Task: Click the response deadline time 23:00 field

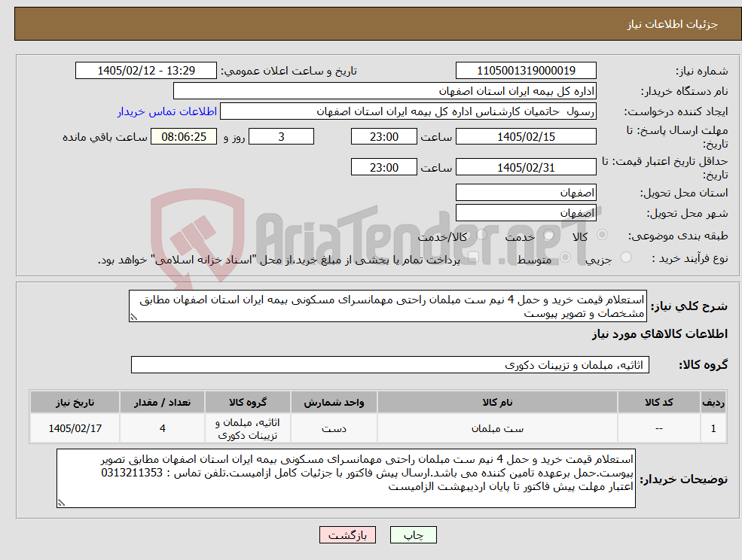Action: (x=383, y=137)
